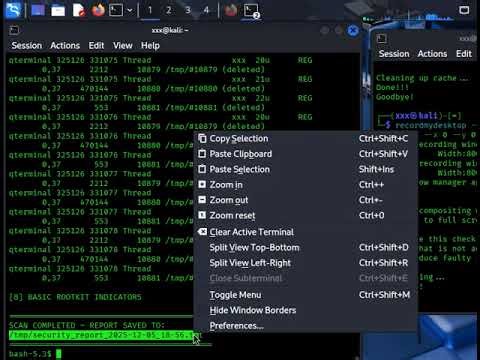Switch to workspace 1

tap(150, 10)
